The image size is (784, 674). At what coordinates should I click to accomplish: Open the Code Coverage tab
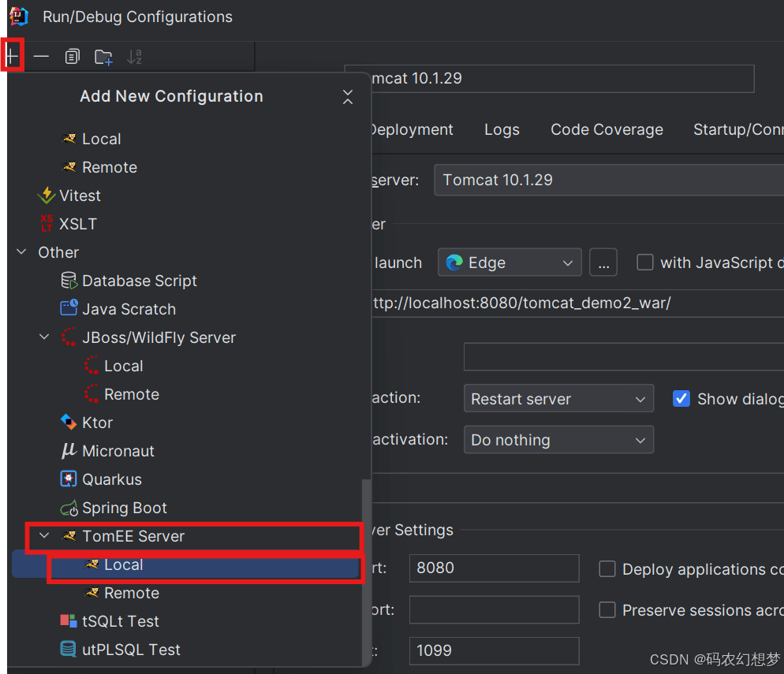tap(607, 129)
